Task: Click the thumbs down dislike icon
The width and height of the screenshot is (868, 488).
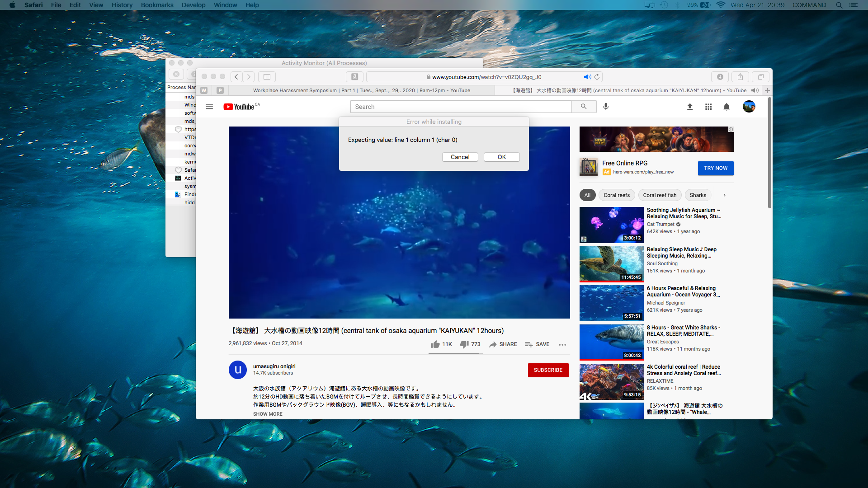Action: (x=464, y=344)
